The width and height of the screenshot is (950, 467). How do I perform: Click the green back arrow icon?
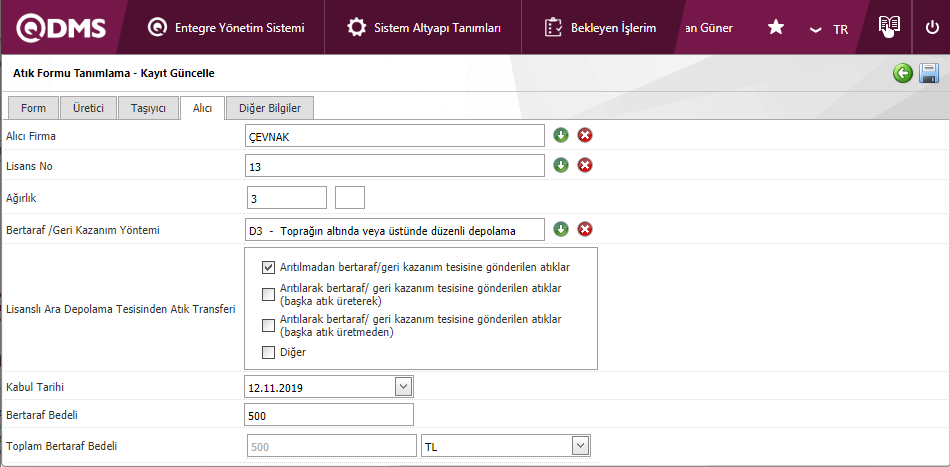pos(903,73)
